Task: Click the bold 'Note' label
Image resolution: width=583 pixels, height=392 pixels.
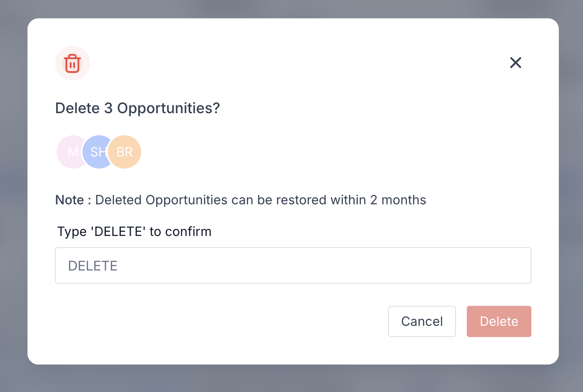Action: [70, 200]
